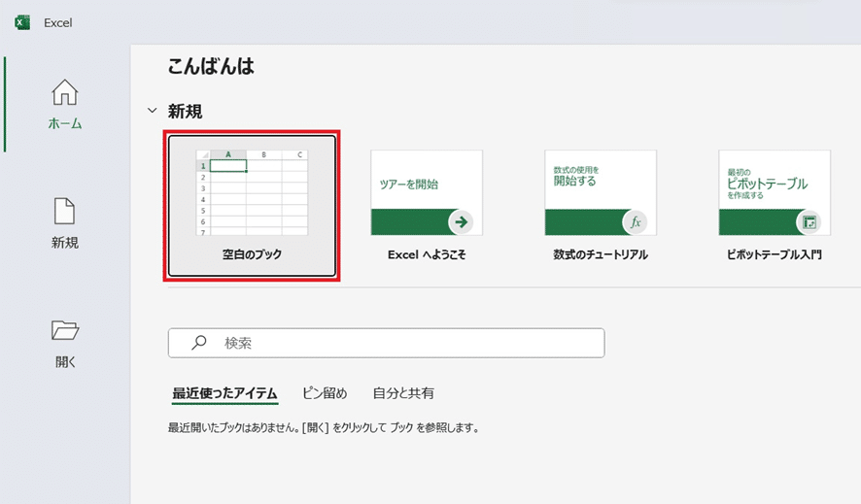861x504 pixels.
Task: Switch to 最近使ったアイテム tab
Action: tap(225, 393)
